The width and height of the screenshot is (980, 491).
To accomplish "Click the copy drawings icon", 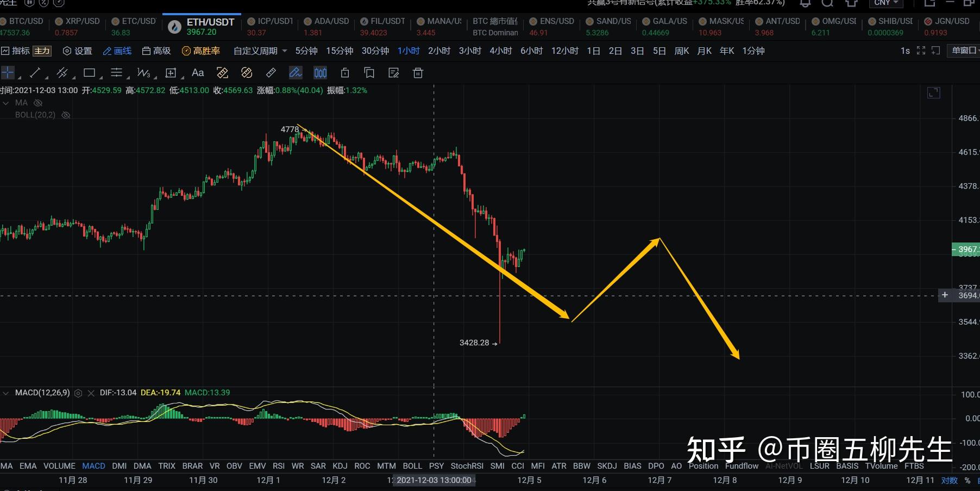I will pos(369,72).
